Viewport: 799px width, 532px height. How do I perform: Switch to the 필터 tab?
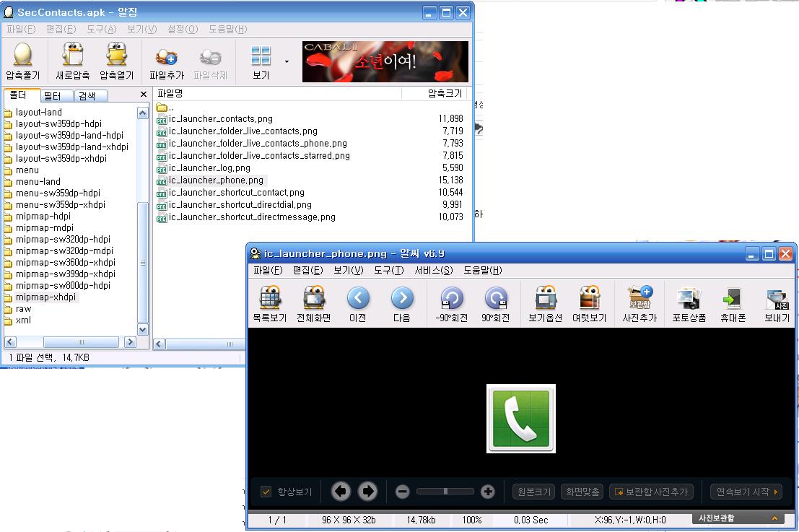click(x=52, y=96)
